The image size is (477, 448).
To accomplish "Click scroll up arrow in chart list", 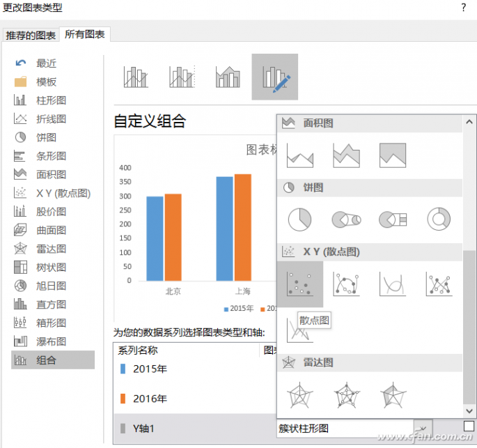I will coord(469,122).
